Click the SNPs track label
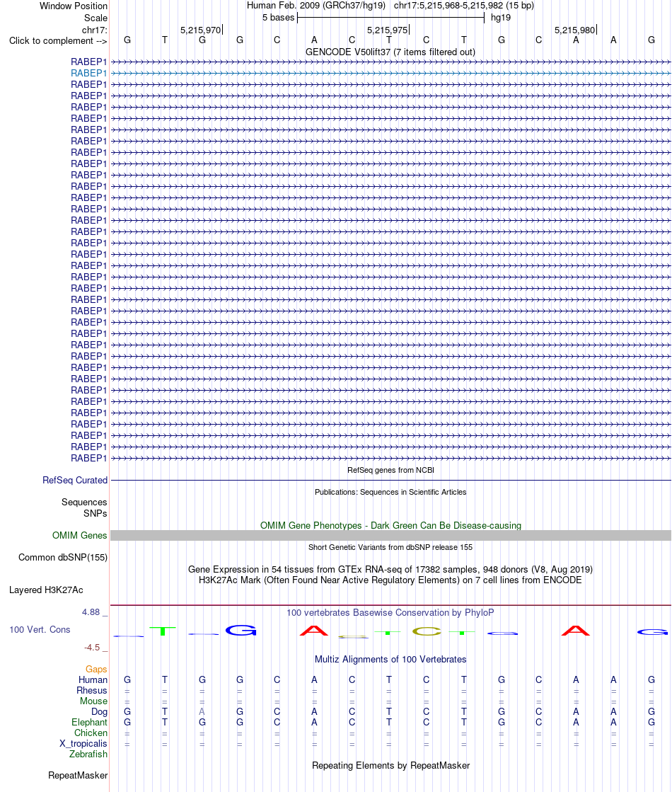Screen dimensions: 672x792 coord(95,513)
